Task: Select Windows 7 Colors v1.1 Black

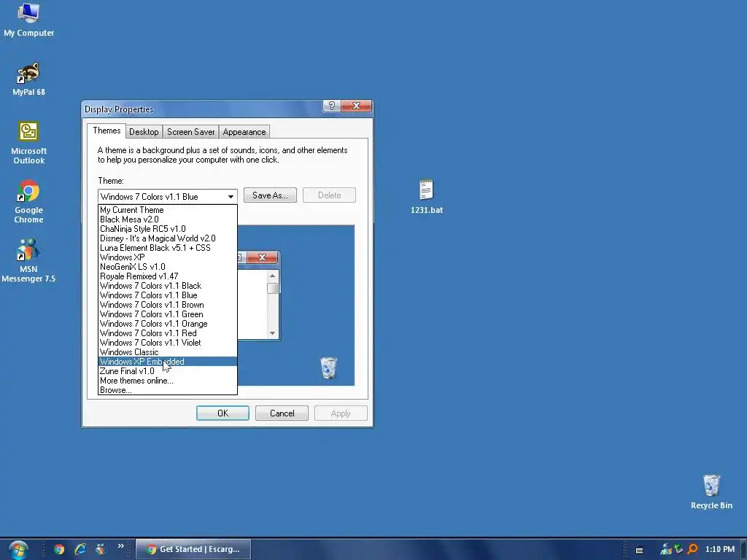Action: pyautogui.click(x=167, y=286)
